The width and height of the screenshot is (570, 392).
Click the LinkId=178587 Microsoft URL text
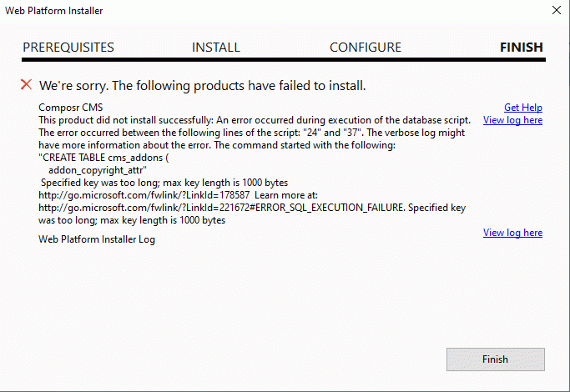pyautogui.click(x=144, y=195)
